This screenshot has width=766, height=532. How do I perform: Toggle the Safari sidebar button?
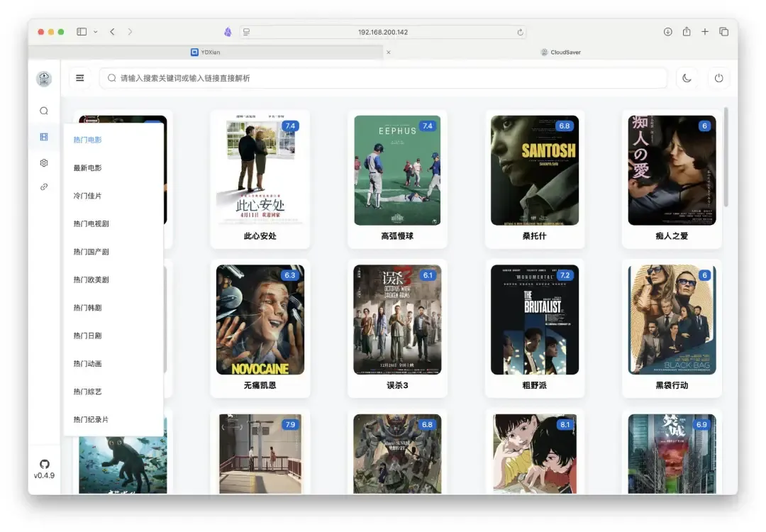point(82,32)
